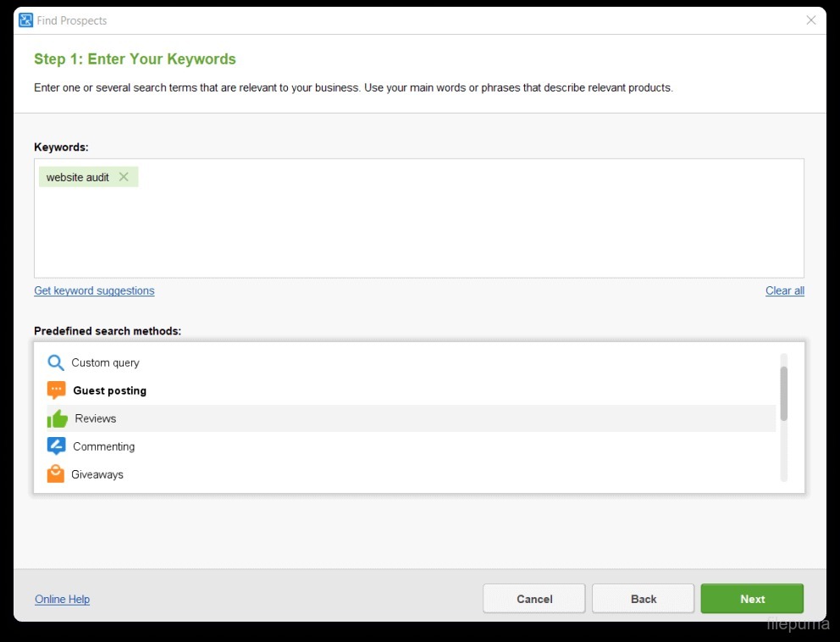
Task: Open the Online Help link
Action: pos(62,600)
